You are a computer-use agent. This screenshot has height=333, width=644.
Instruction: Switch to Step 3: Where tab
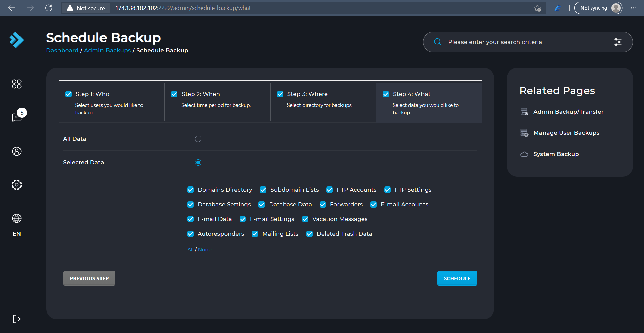(323, 102)
